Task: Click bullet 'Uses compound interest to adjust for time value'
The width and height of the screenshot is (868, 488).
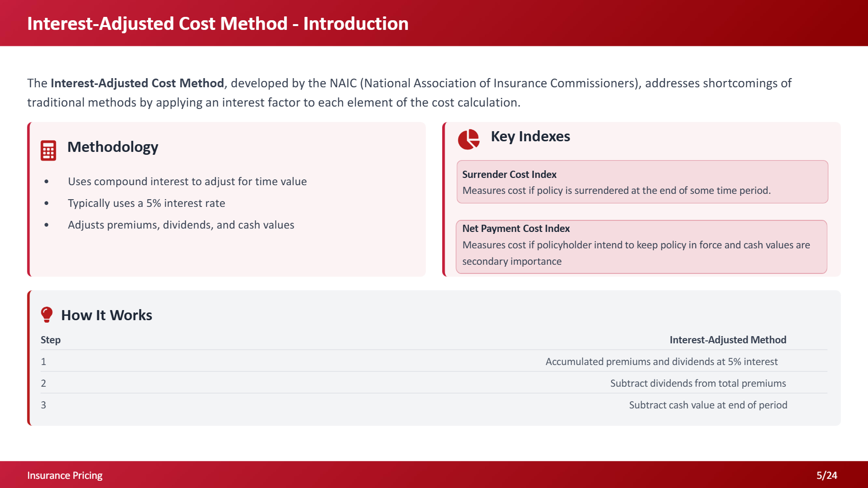Action: coord(187,181)
